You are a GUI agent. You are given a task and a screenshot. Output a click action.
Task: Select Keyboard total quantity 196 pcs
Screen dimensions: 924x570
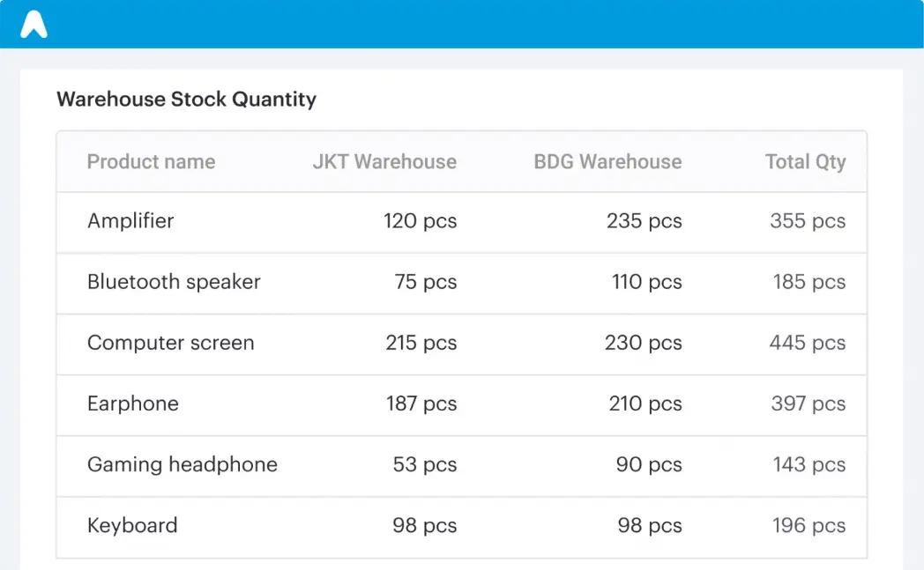pyautogui.click(x=808, y=525)
